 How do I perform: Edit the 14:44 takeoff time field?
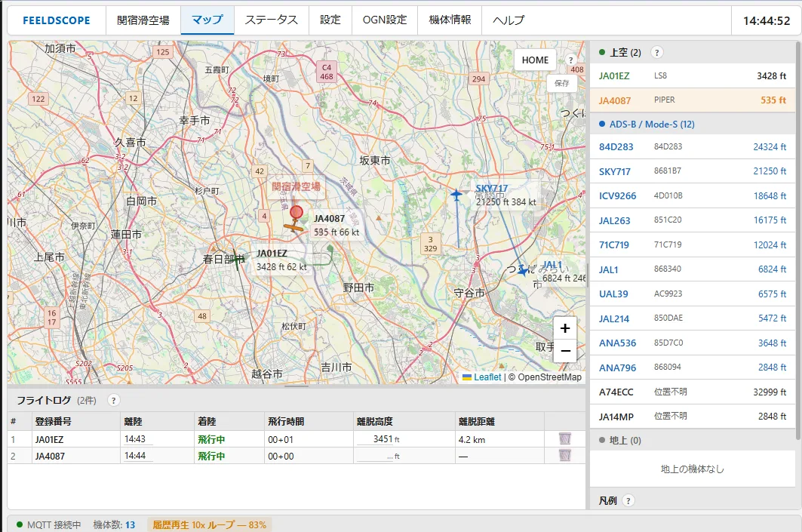(137, 456)
